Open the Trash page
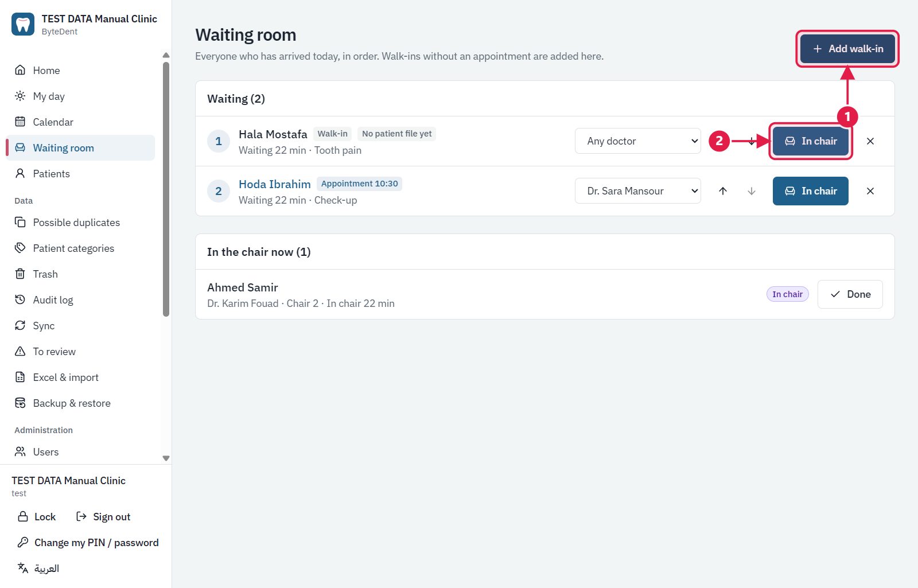The height and width of the screenshot is (588, 918). (x=80, y=274)
